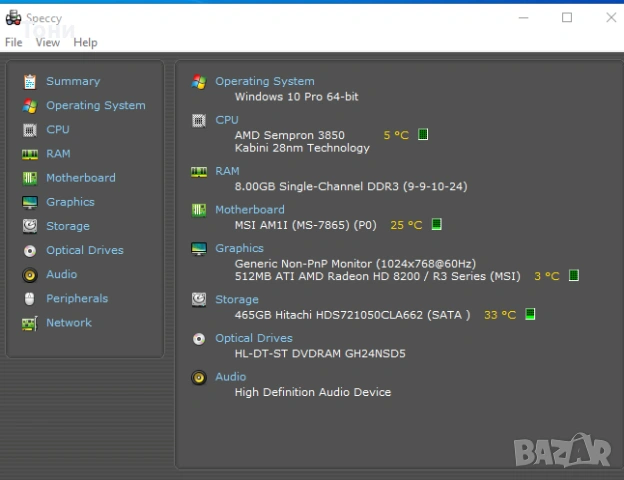This screenshot has width=624, height=480.
Task: Click the Peripherals mouse icon in sidebar
Action: coord(30,299)
